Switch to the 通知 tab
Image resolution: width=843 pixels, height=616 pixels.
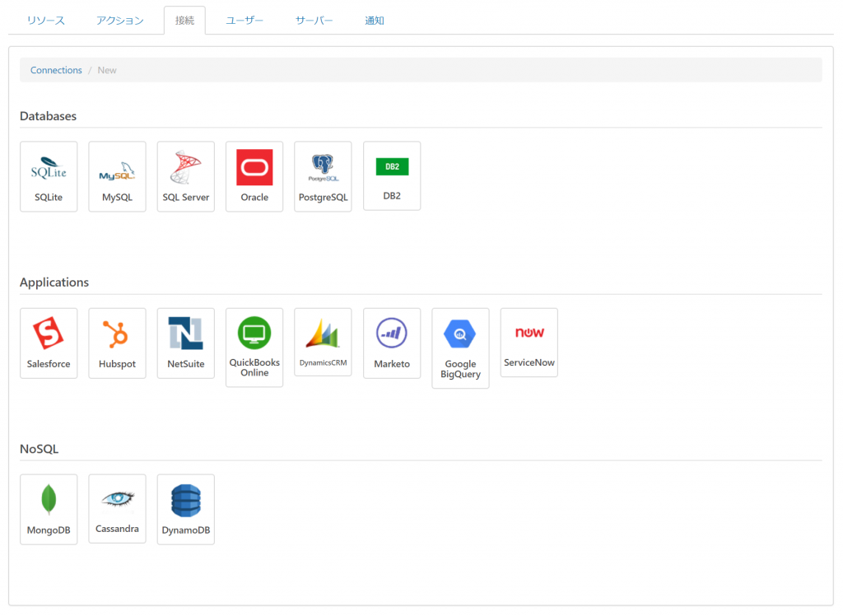coord(375,21)
